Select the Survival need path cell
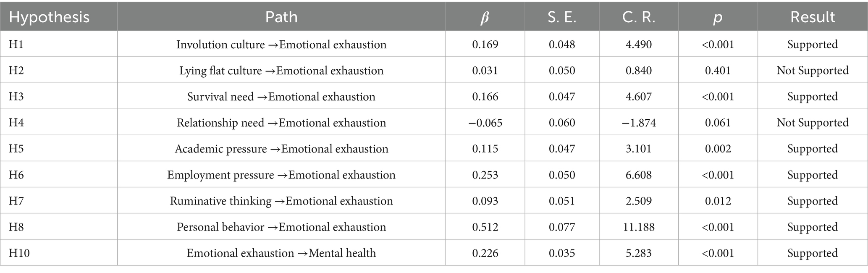This screenshot has height=273, width=868. (281, 97)
